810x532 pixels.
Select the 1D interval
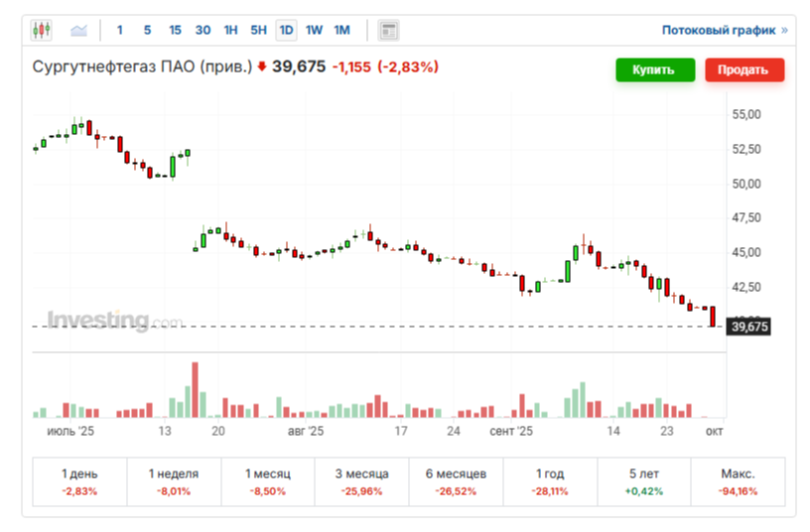coord(286,30)
